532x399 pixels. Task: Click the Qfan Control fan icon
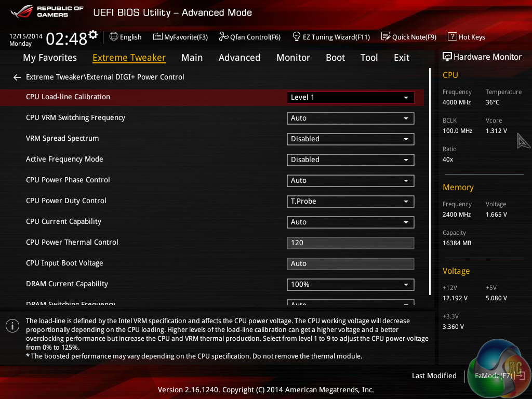(x=223, y=36)
